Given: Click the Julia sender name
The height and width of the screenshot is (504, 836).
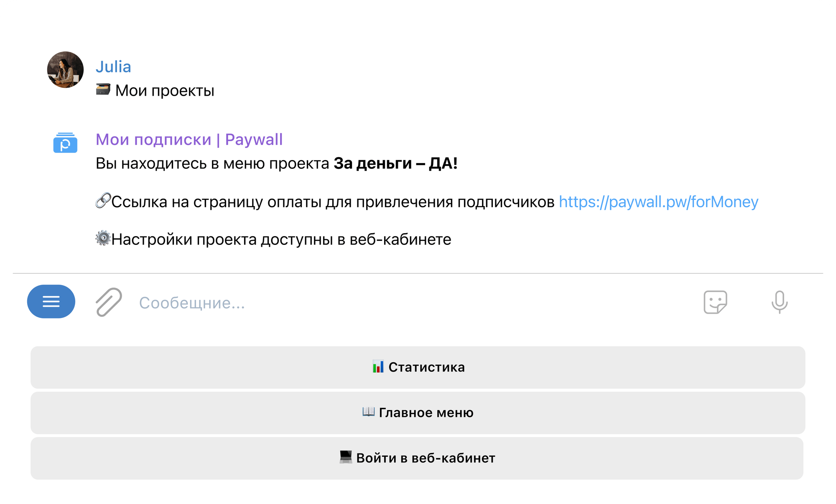Looking at the screenshot, I should tap(113, 67).
